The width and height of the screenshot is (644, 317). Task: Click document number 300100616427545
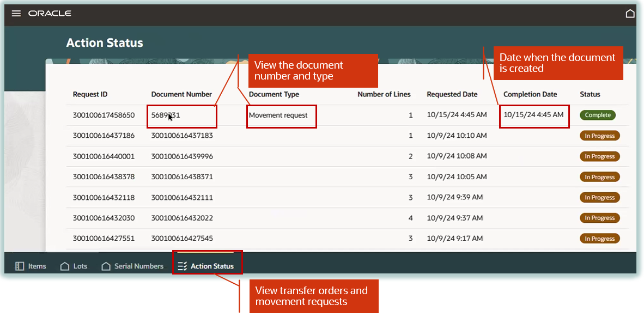[x=182, y=238]
